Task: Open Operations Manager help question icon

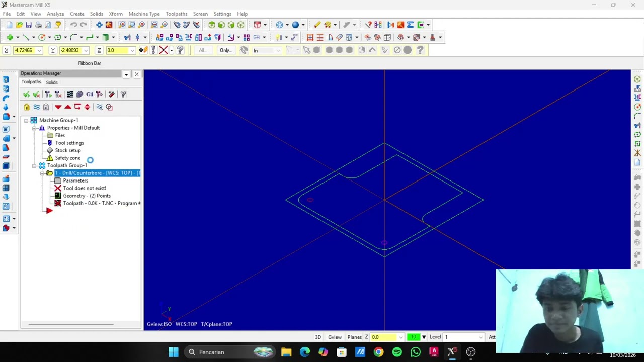Action: coord(123,94)
